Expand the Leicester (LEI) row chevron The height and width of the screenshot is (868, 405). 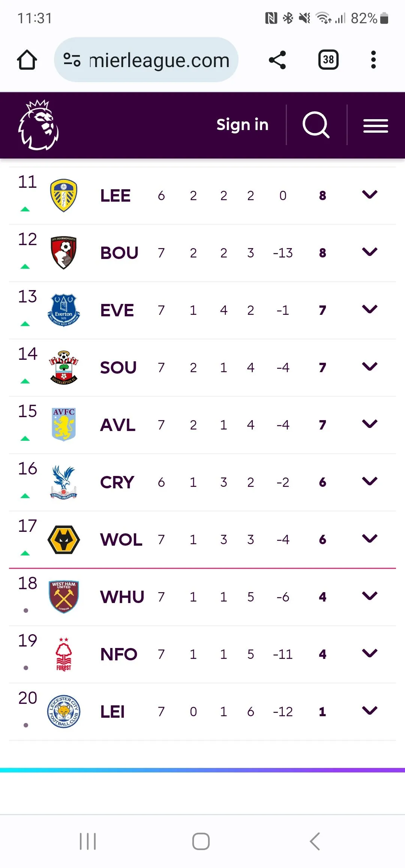point(370,711)
